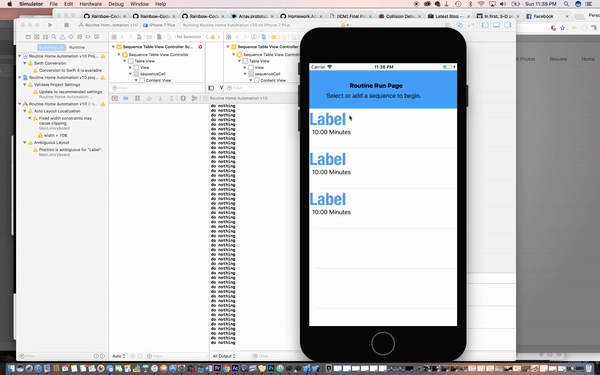Select the Runtime issues filter
This screenshot has width=600, height=375.
tap(77, 47)
